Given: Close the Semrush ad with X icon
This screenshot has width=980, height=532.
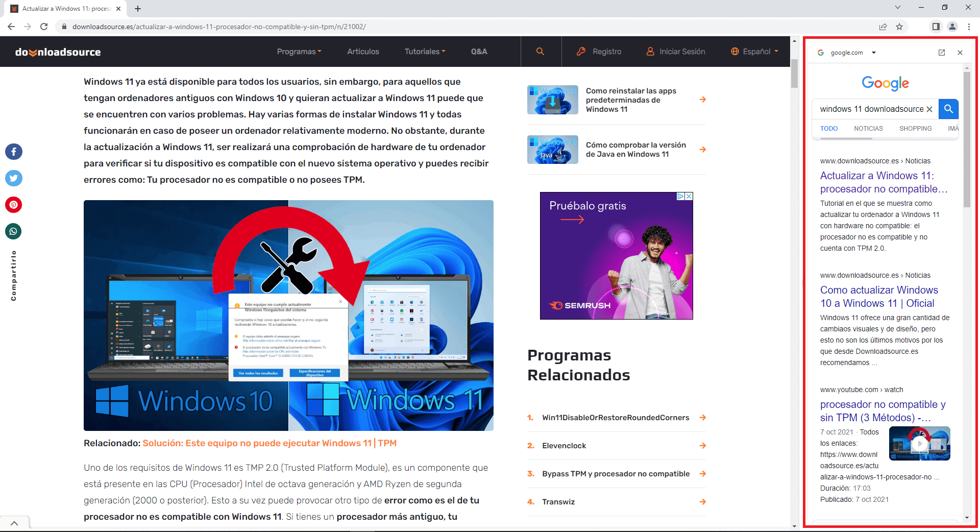Looking at the screenshot, I should pyautogui.click(x=689, y=196).
